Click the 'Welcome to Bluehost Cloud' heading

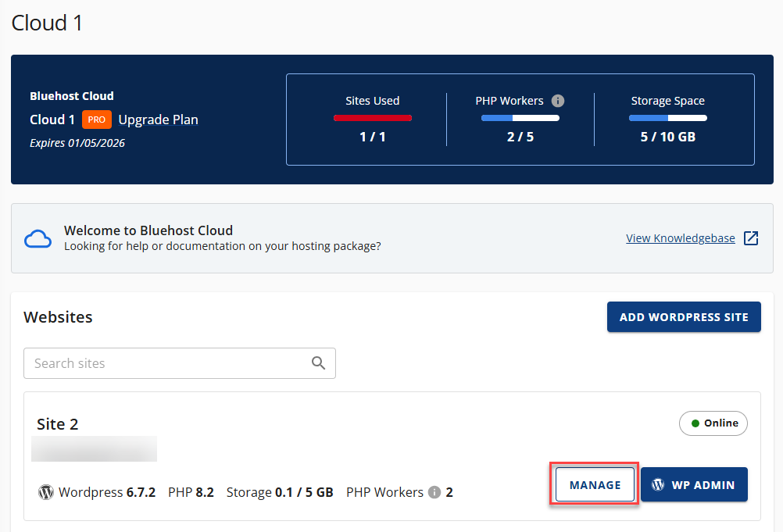(148, 230)
